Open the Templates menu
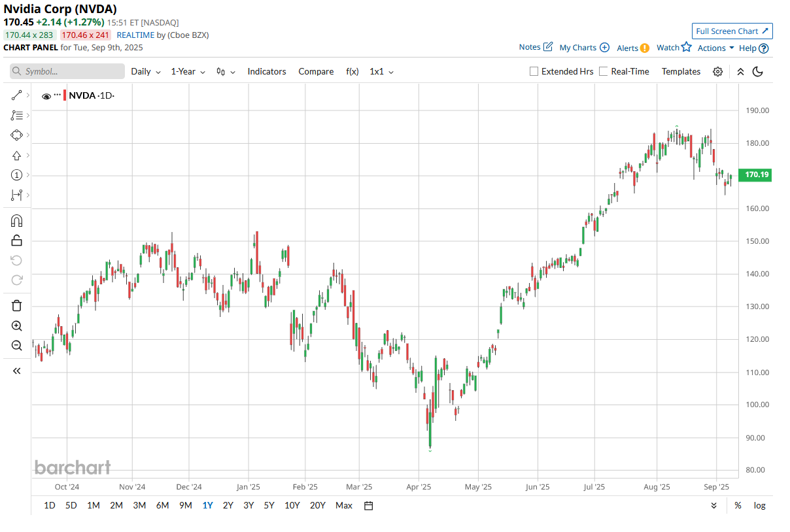790x532 pixels. pyautogui.click(x=681, y=71)
